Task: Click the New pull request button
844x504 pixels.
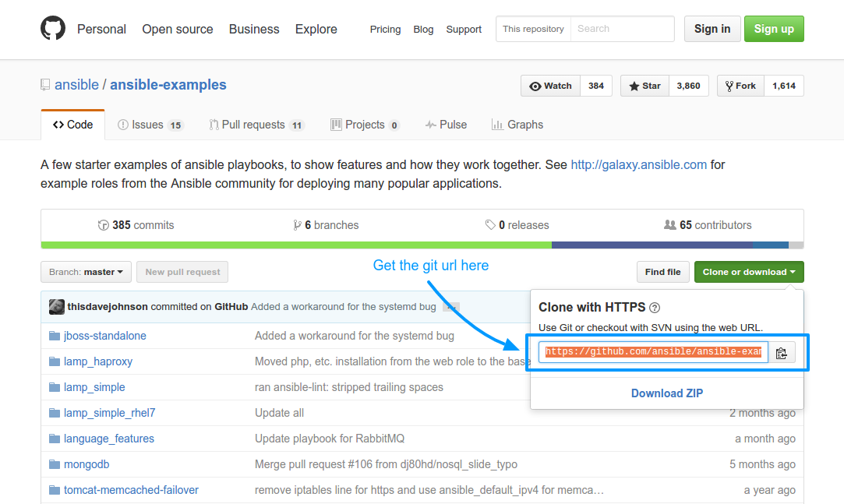Action: 182,272
